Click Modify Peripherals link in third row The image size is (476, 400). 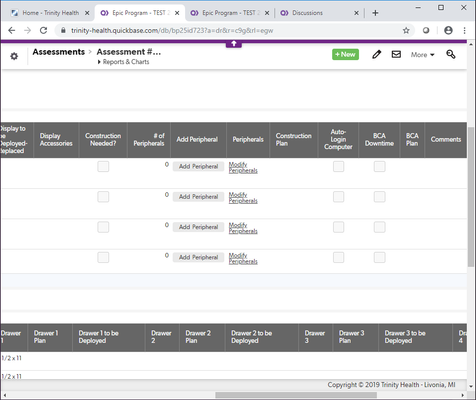pos(243,228)
